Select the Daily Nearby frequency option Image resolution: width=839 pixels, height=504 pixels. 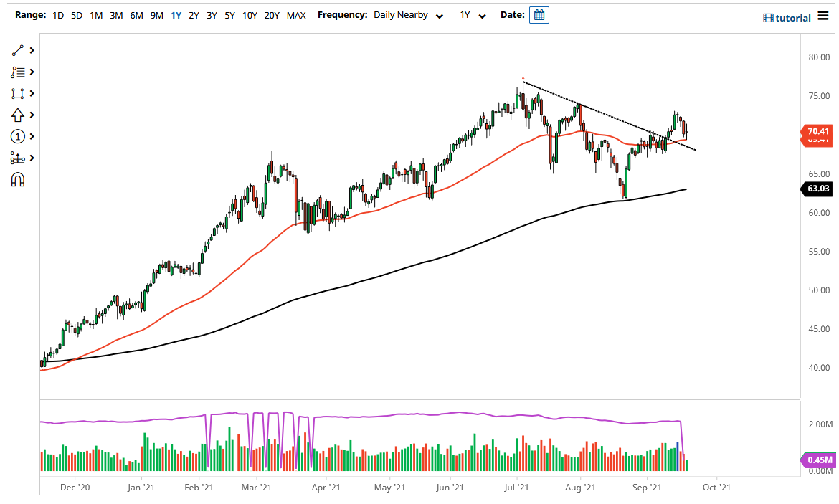click(402, 14)
